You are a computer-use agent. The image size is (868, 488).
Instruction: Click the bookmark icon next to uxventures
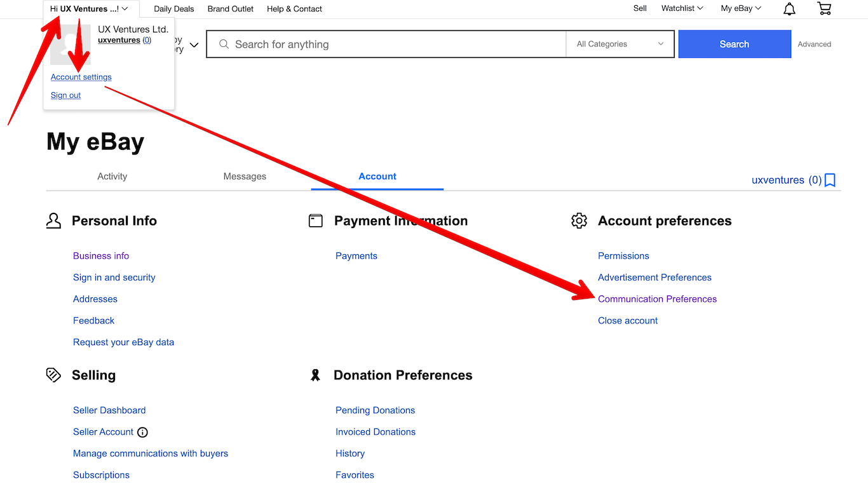(x=830, y=180)
